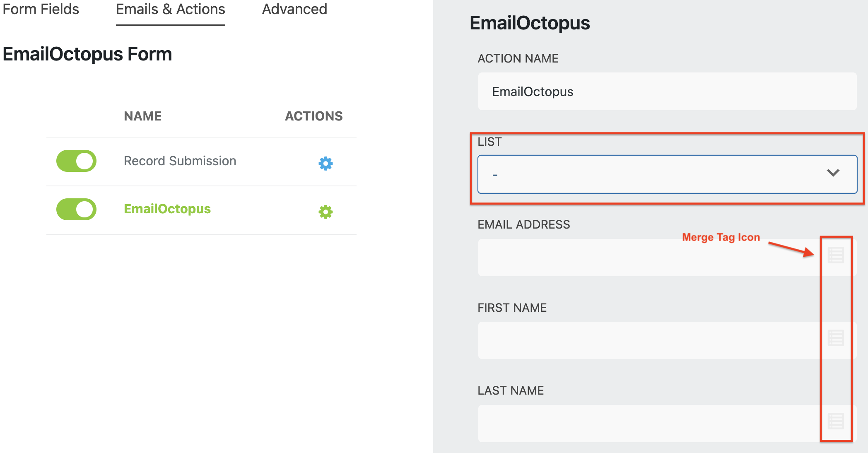Viewport: 868px width, 453px height.
Task: Disable the EmailOctopus action
Action: coord(76,209)
